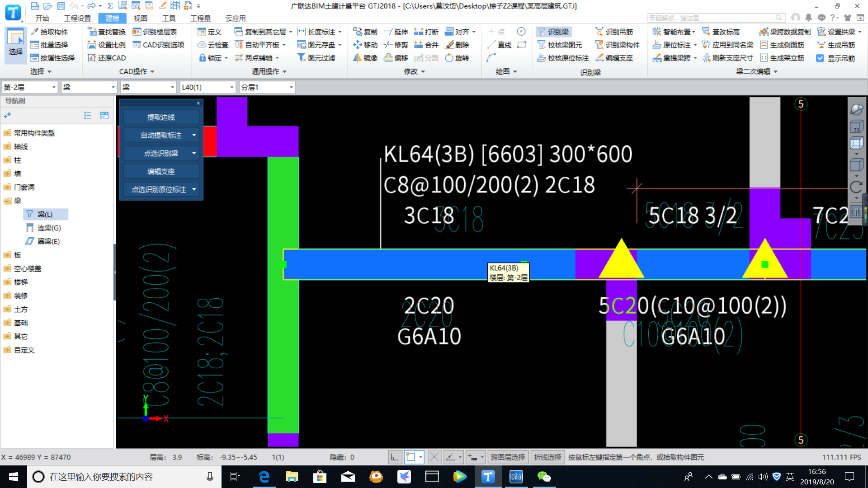The width and height of the screenshot is (868, 488).
Task: Click 编辑支座 in the ribbon
Action: pyautogui.click(x=614, y=58)
